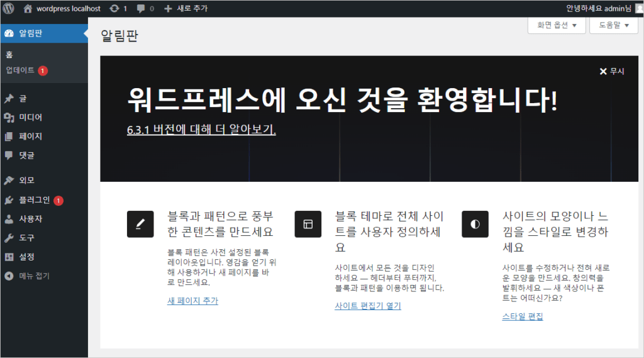Click the 미디어 media icon

[9, 118]
